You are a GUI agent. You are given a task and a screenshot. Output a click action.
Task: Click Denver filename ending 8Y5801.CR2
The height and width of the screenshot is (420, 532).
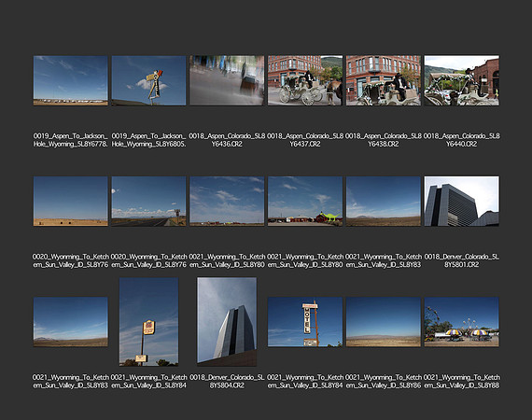tap(461, 260)
